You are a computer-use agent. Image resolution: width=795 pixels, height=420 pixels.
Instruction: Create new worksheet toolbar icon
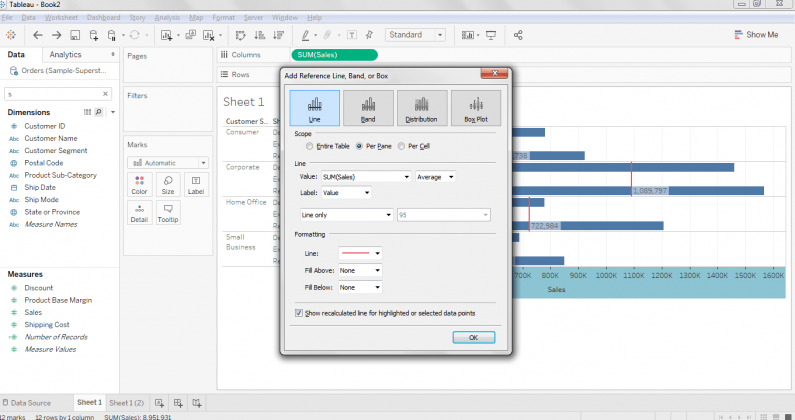coord(166,35)
